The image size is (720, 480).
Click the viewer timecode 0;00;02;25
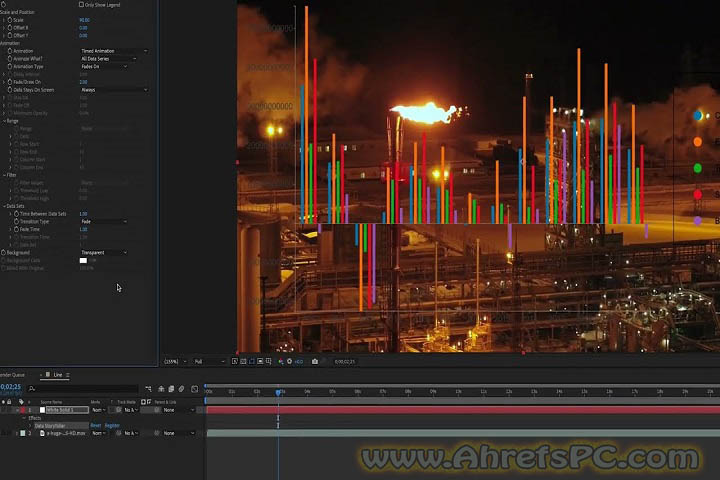tap(344, 361)
